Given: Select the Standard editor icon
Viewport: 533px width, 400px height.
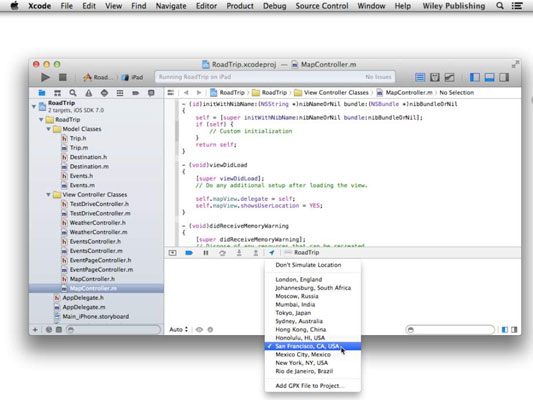Looking at the screenshot, I should (x=420, y=77).
